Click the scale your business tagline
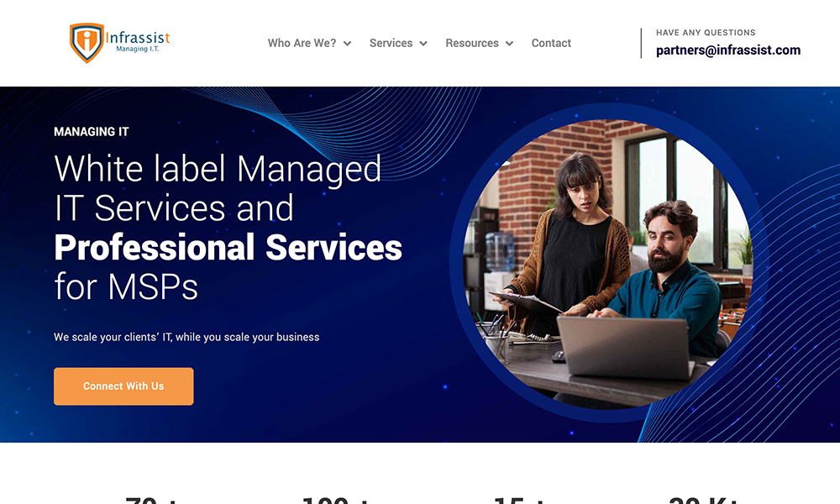 tap(186, 337)
